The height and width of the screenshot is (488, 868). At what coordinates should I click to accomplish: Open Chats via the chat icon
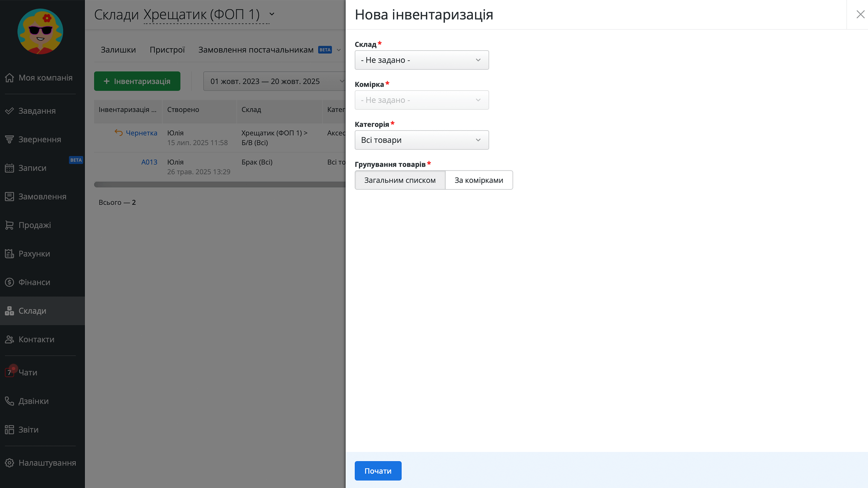click(9, 372)
